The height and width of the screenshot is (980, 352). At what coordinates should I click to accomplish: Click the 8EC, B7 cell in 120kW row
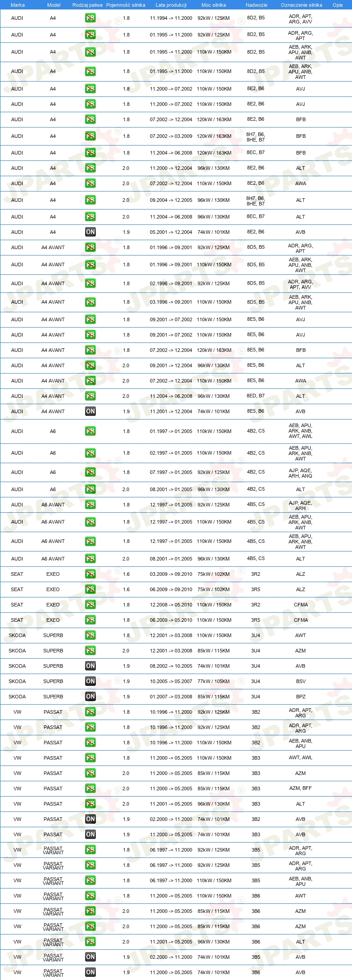(x=256, y=152)
